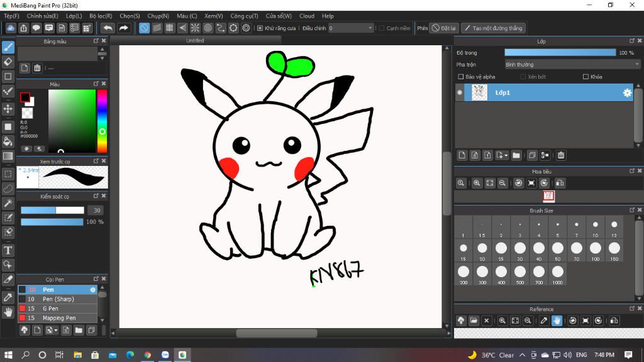Turn snap off in toolbar

click(x=144, y=28)
